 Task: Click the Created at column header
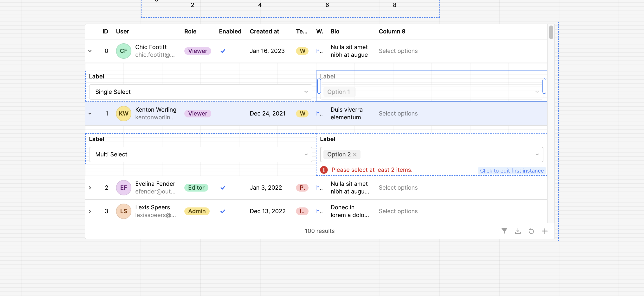click(x=264, y=31)
